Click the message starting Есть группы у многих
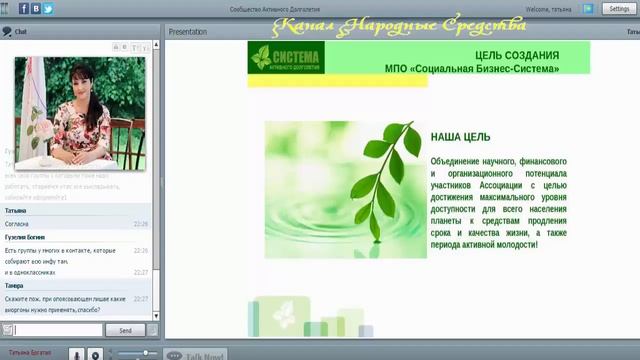This screenshot has width=640, height=360. [60, 256]
